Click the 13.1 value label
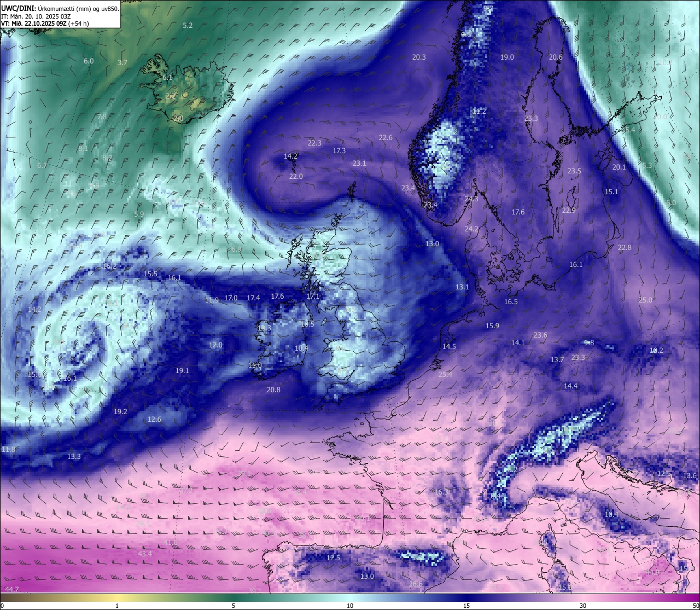 (x=462, y=287)
